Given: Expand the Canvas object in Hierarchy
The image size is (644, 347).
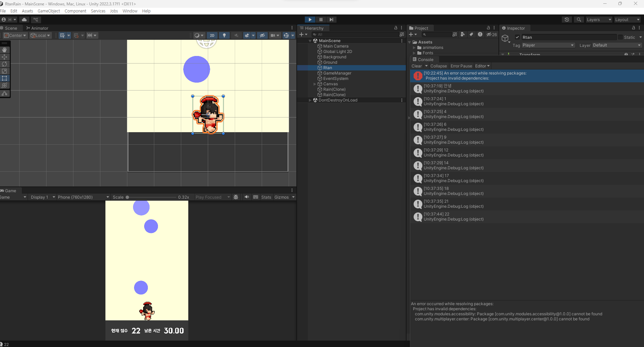Looking at the screenshot, I should tap(315, 84).
